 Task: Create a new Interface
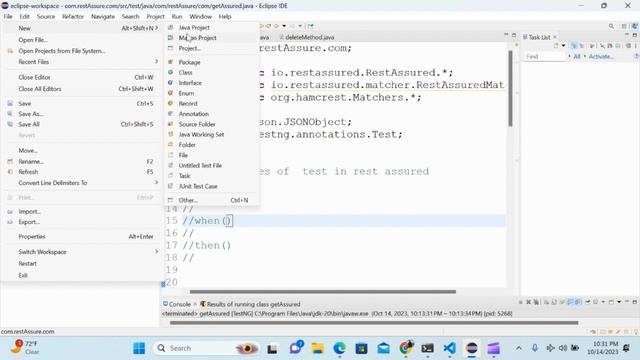(190, 82)
